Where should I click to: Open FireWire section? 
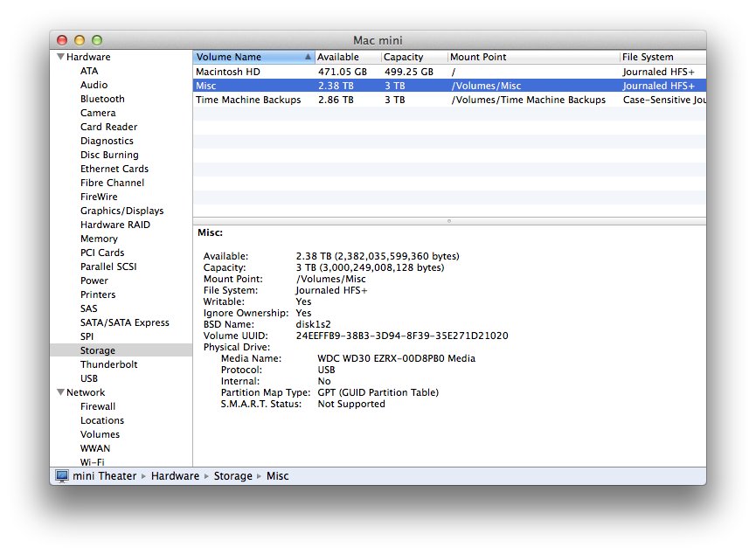click(x=99, y=197)
